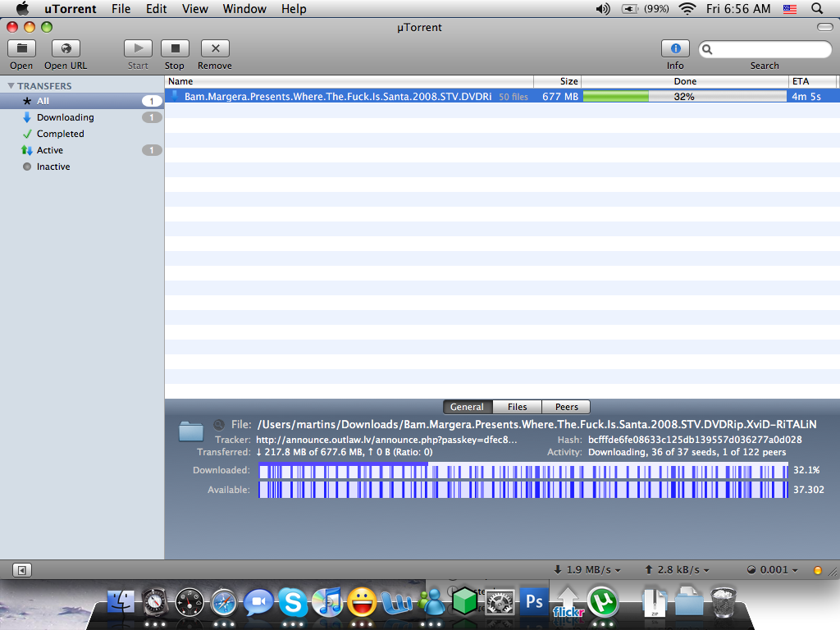The width and height of the screenshot is (840, 630).
Task: Open the download speed limit dropdown
Action: pos(587,570)
